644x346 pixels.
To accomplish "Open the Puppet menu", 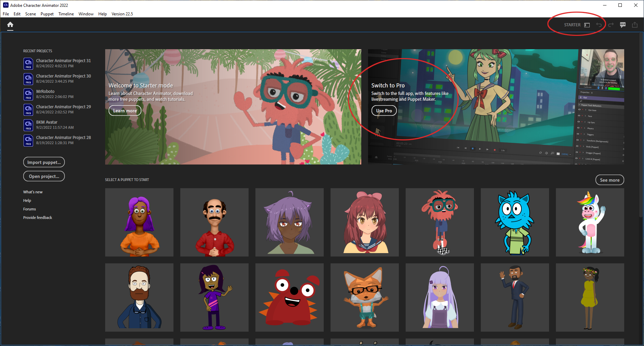I will (47, 14).
